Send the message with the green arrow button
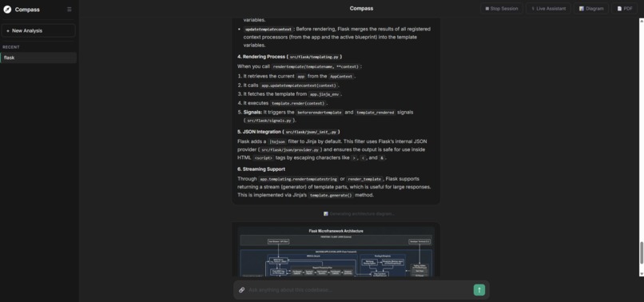Viewport: 644px width, 302px height. (x=479, y=290)
